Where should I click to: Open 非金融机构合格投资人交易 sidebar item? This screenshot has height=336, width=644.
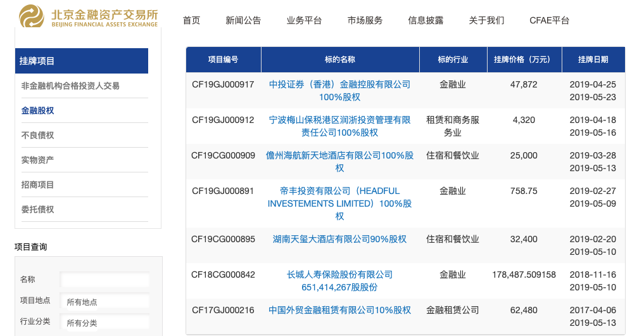(70, 86)
